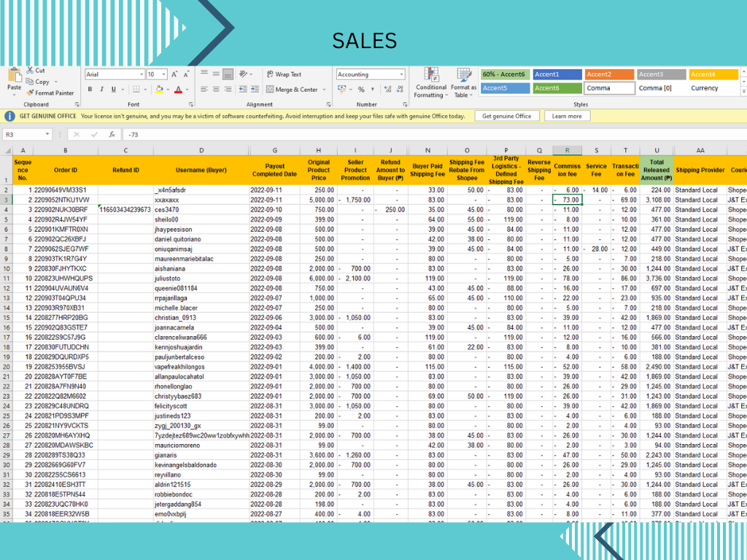The width and height of the screenshot is (747, 560).
Task: Click the Refund ID cell 116503434239673
Action: [125, 209]
